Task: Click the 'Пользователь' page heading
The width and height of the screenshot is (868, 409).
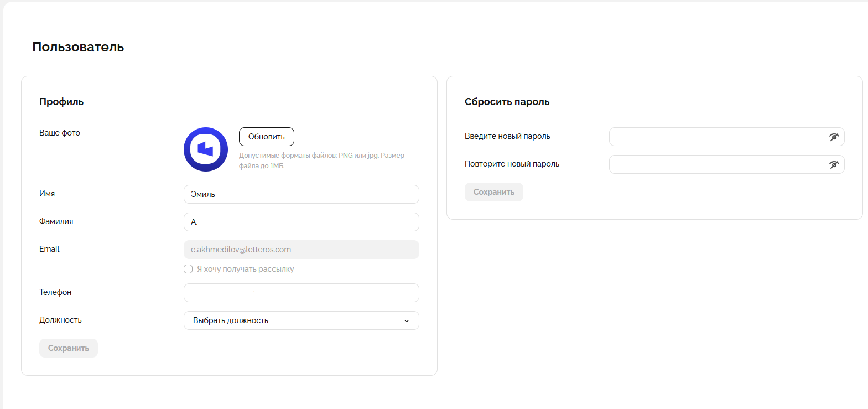Action: coord(78,47)
